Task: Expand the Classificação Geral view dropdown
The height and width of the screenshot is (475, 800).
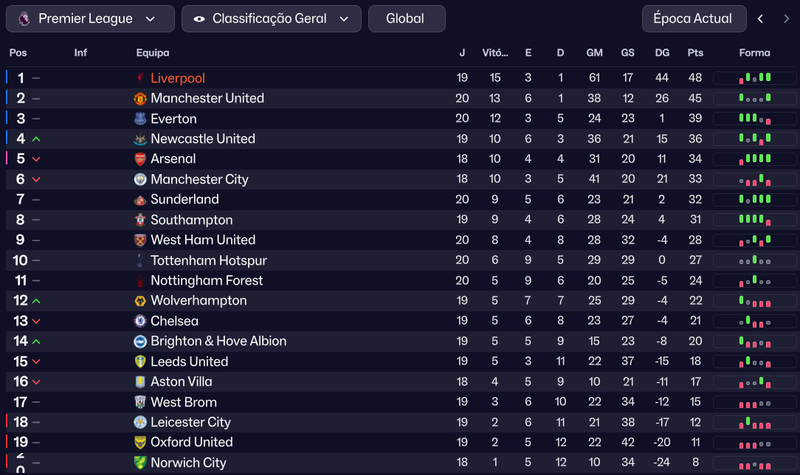Action: coord(271,19)
